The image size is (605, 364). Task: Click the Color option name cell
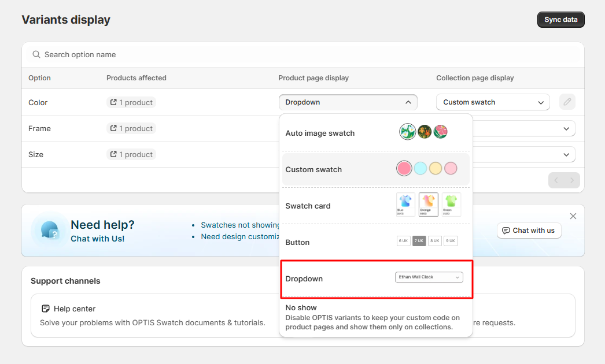point(38,103)
